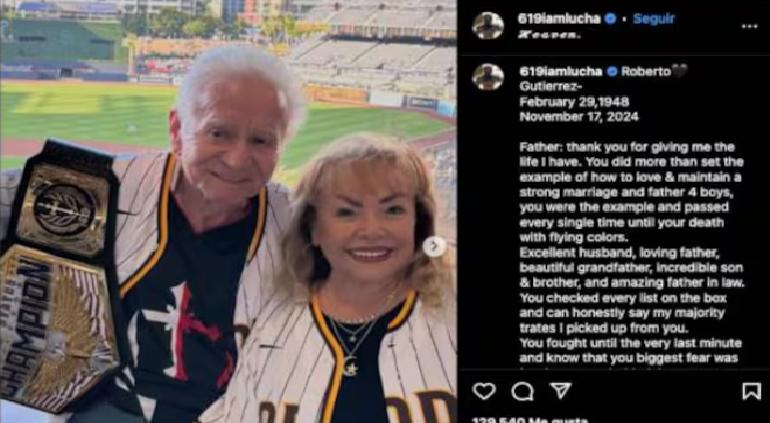Image resolution: width=770 pixels, height=423 pixels.
Task: Click the caption text starting with Father
Action: pyautogui.click(x=632, y=255)
